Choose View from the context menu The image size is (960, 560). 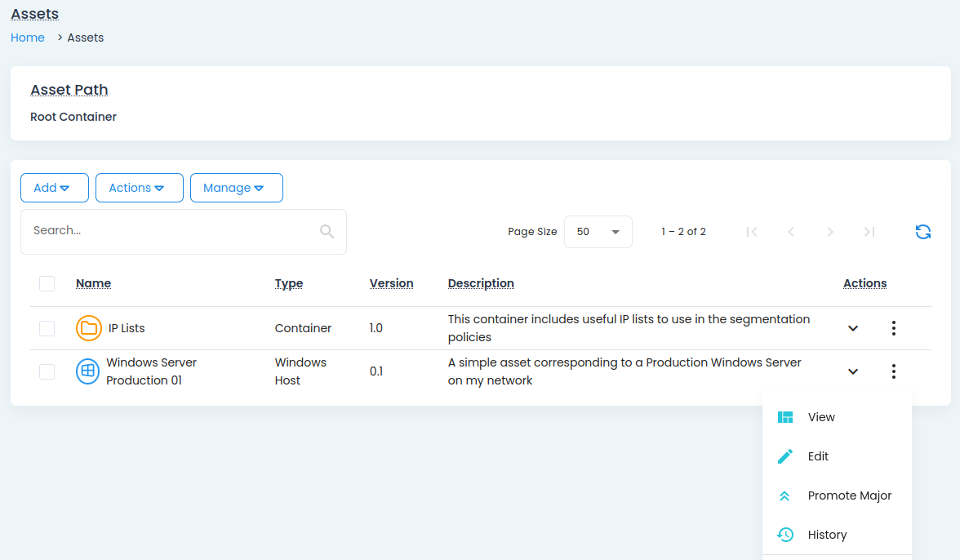pyautogui.click(x=821, y=417)
